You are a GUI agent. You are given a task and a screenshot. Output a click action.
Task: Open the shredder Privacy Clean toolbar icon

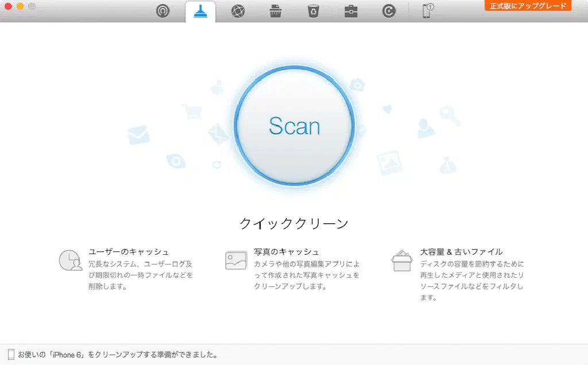[x=276, y=11]
